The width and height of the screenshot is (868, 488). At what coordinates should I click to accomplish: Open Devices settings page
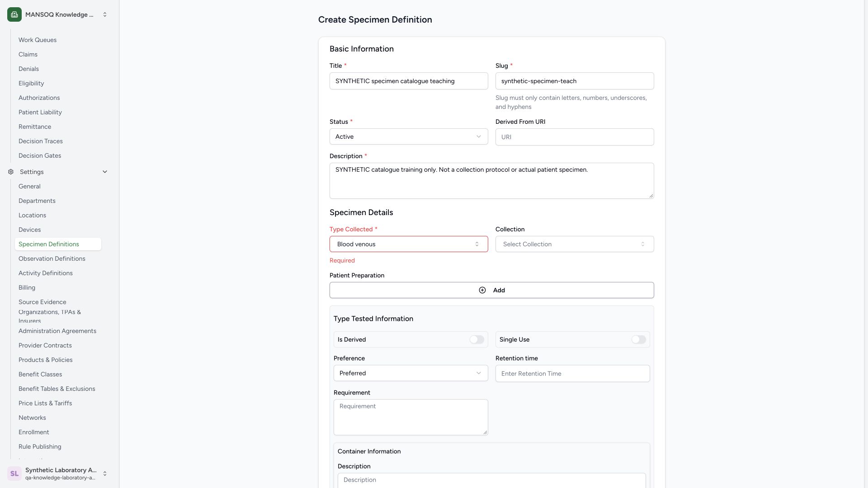[29, 230]
